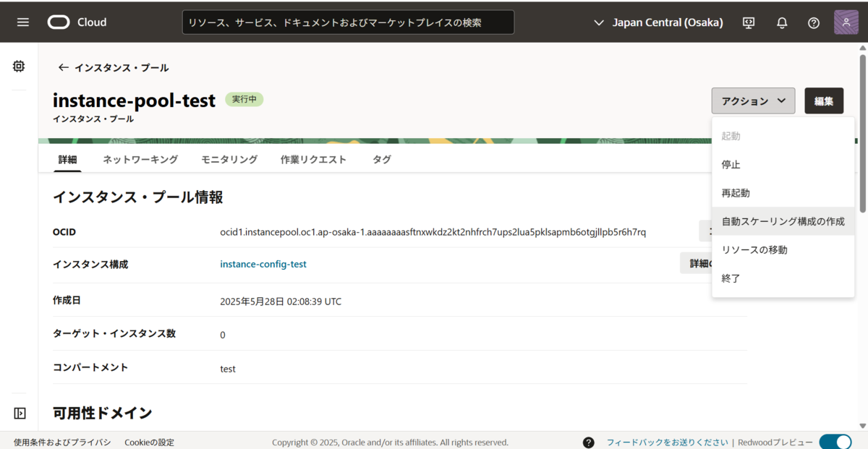The image size is (868, 449).
Task: Click the Redwoodプレビュー label text
Action: [x=775, y=442]
